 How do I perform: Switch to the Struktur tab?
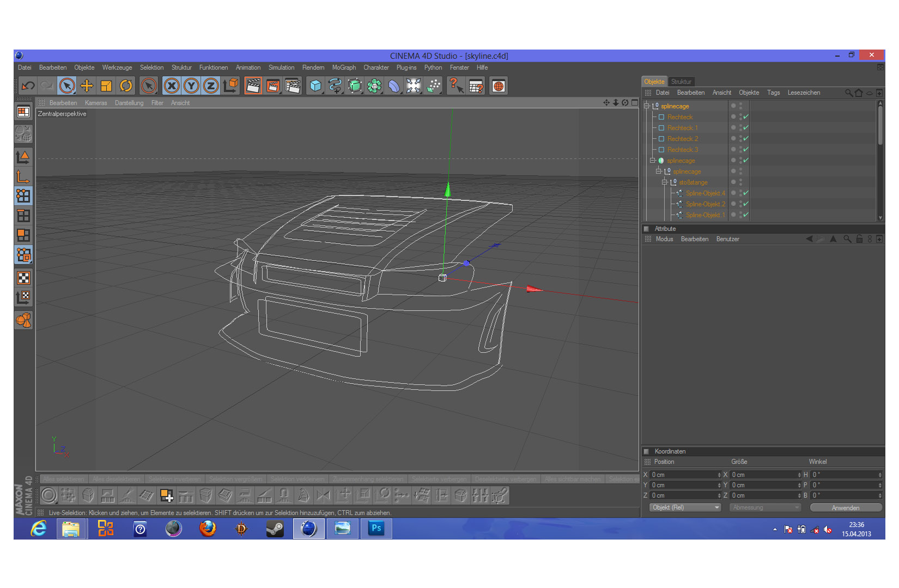[681, 82]
